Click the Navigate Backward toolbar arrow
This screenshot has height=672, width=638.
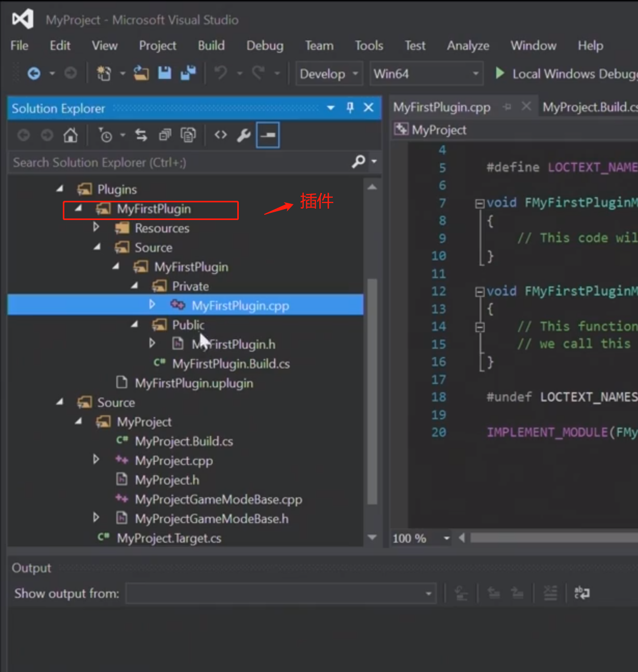click(34, 74)
